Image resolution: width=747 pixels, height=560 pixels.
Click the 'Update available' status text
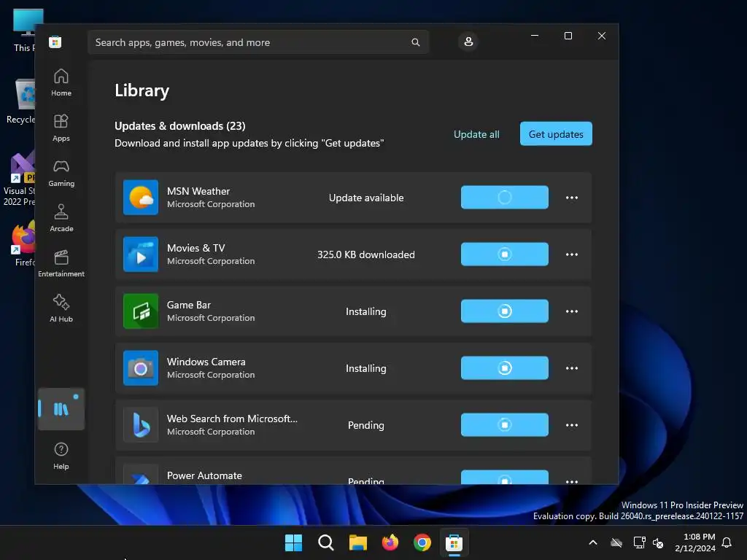coord(366,198)
